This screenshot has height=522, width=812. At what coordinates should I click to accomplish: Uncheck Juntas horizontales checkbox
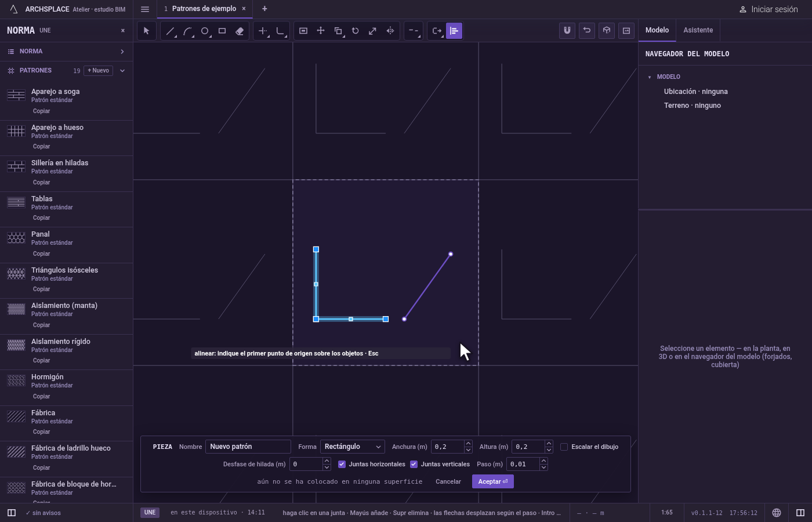342,464
